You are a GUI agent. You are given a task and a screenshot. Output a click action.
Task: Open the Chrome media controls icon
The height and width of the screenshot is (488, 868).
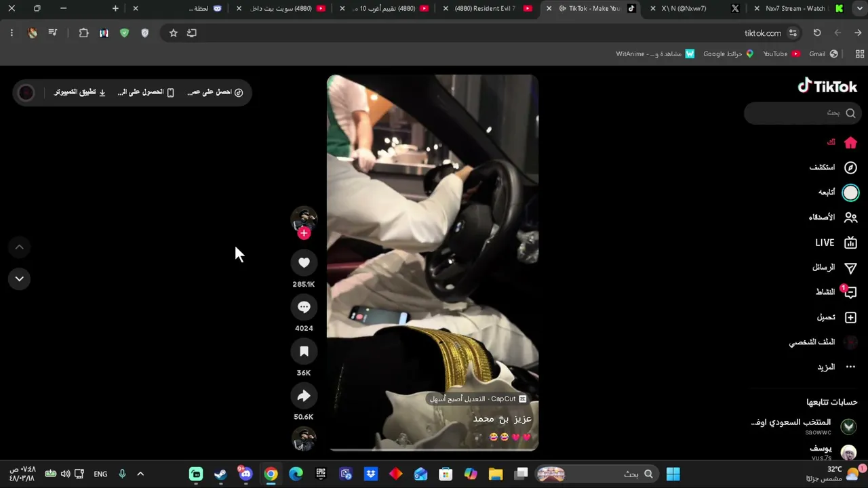[x=53, y=33]
